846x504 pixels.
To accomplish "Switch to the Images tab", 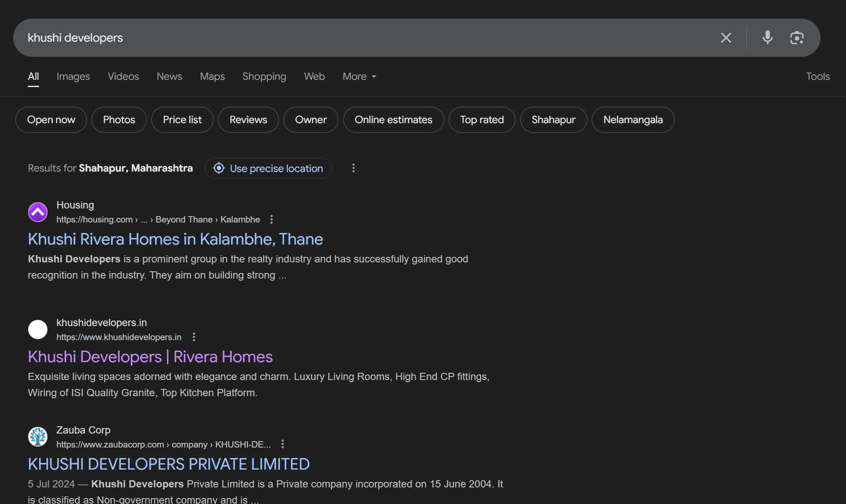I will click(x=73, y=76).
